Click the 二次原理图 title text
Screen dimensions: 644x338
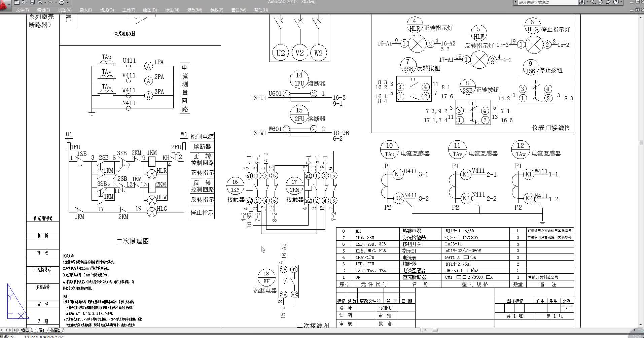point(133,241)
